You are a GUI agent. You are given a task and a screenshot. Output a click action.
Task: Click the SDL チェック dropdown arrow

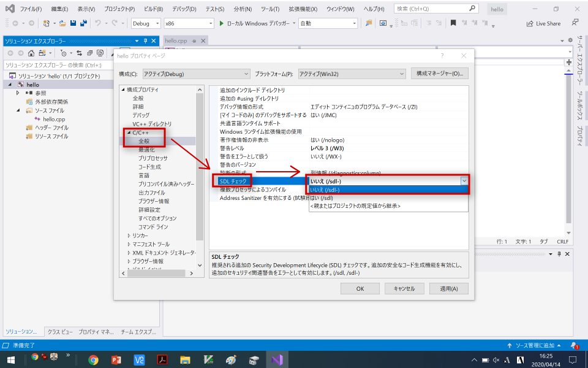click(464, 181)
